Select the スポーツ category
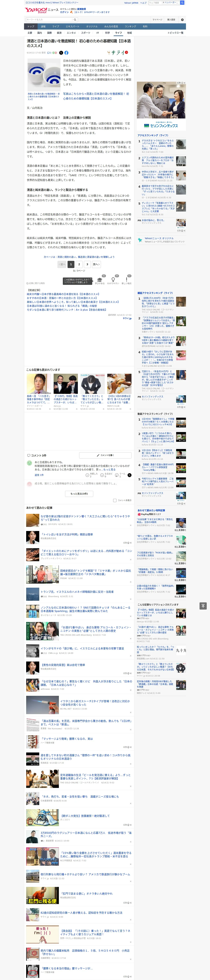Viewport: 210px width, 980px height. [86, 33]
